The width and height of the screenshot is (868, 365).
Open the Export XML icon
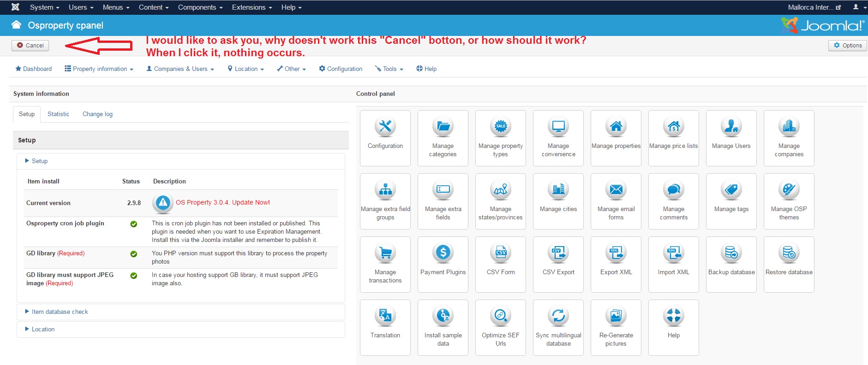pyautogui.click(x=616, y=264)
